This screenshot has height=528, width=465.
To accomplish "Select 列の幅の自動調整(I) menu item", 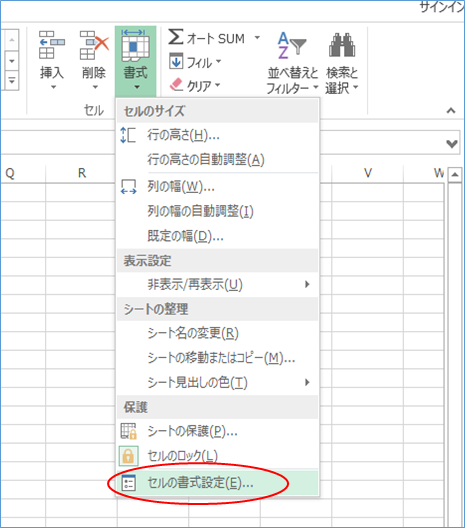I will click(218, 211).
